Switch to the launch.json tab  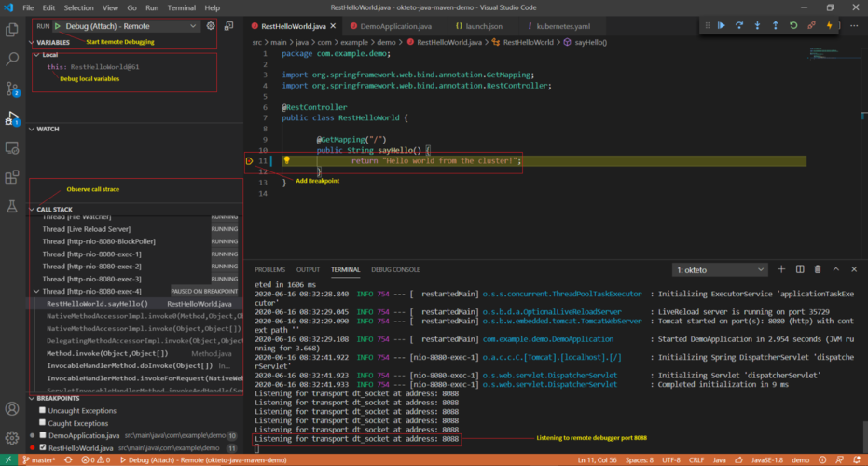click(x=483, y=26)
